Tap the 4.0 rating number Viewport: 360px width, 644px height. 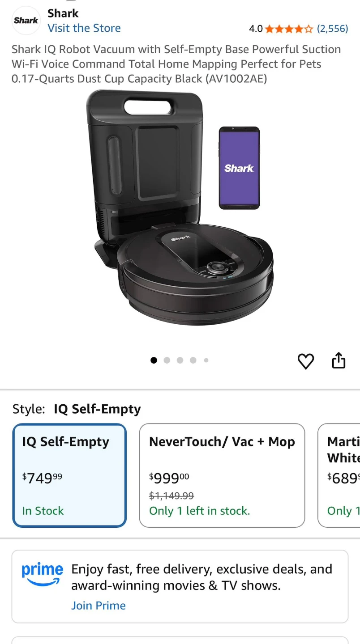tap(256, 29)
